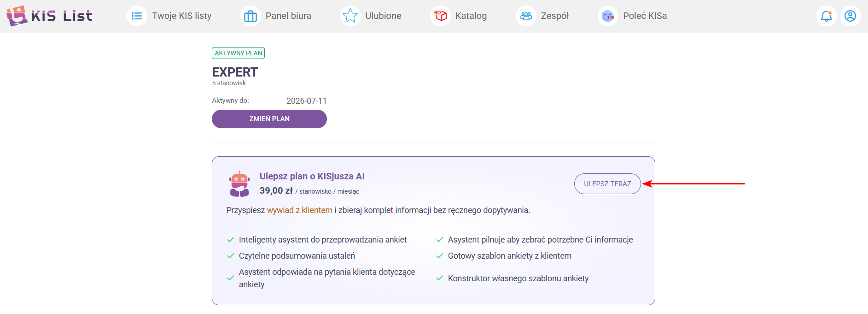
Task: Open the Poleć KISa menu label
Action: click(645, 16)
